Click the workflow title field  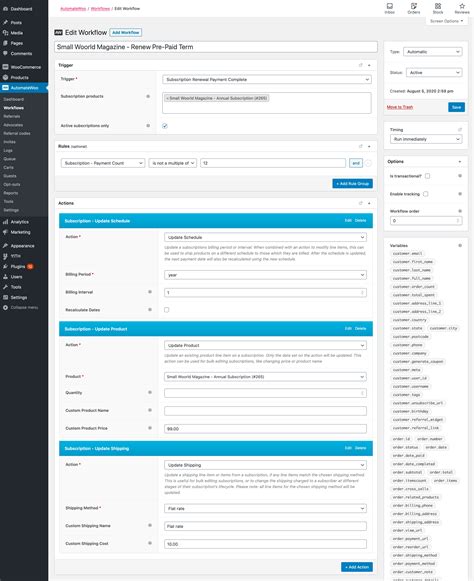coord(216,47)
